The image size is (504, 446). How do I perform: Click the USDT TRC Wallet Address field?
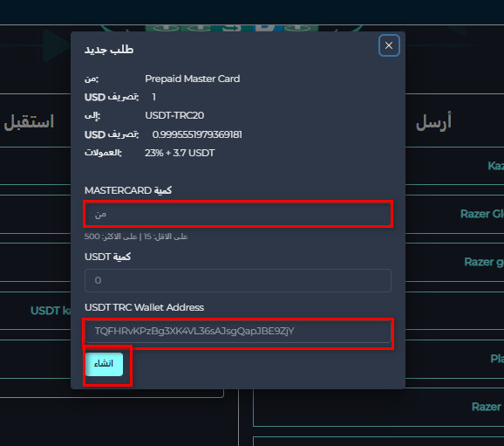[238, 331]
